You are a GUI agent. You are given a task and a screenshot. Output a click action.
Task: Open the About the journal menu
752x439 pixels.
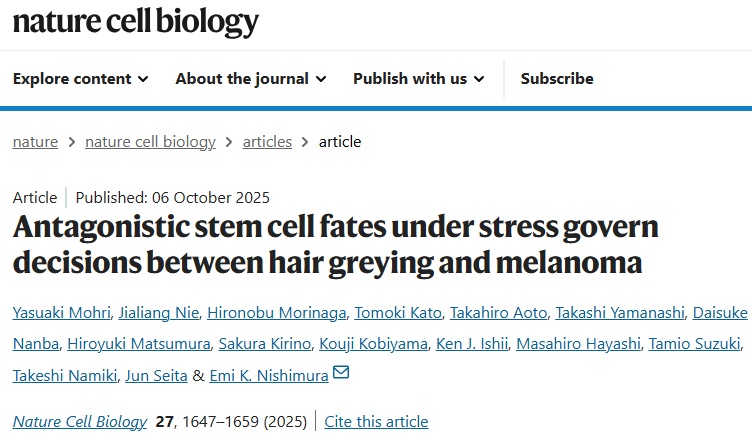pos(250,78)
